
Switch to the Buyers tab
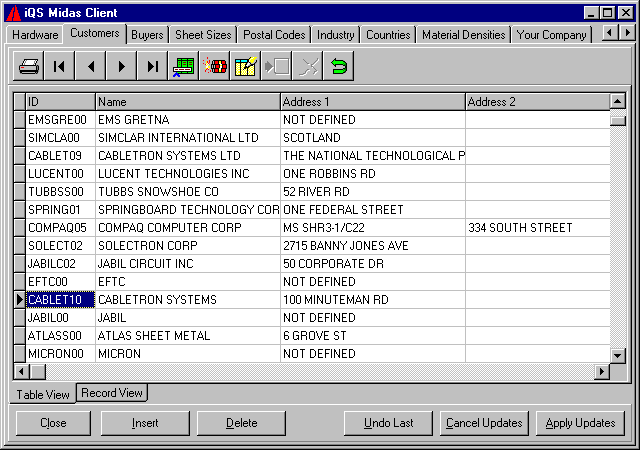tap(147, 35)
